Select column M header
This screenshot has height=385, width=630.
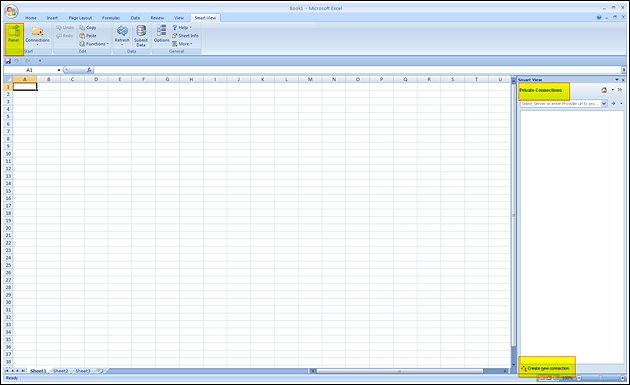[310, 79]
